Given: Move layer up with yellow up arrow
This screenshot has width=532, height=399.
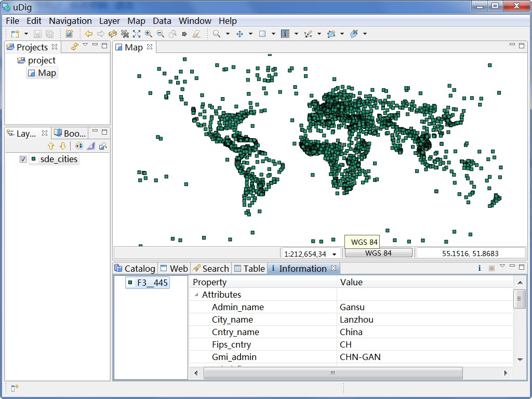Looking at the screenshot, I should pyautogui.click(x=51, y=146).
